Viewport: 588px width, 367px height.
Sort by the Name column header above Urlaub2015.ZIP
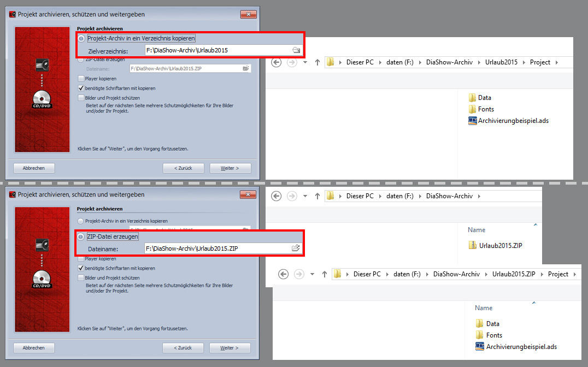coord(476,230)
